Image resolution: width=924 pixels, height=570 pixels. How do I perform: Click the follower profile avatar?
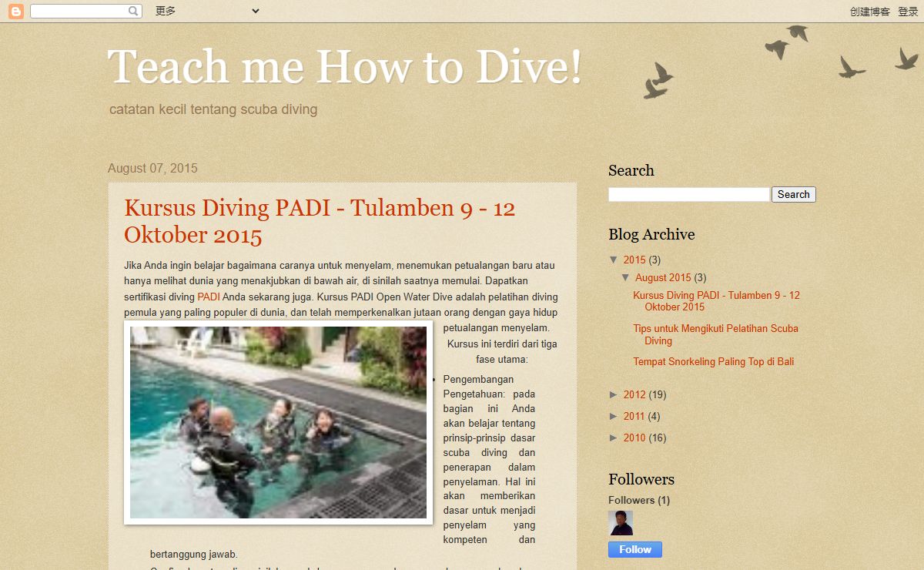tap(621, 523)
